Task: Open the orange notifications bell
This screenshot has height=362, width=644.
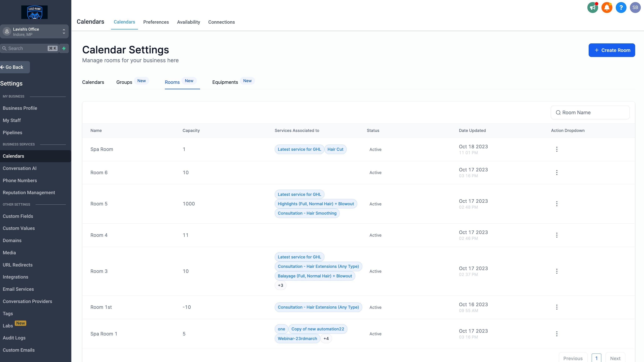Action: pos(607,8)
